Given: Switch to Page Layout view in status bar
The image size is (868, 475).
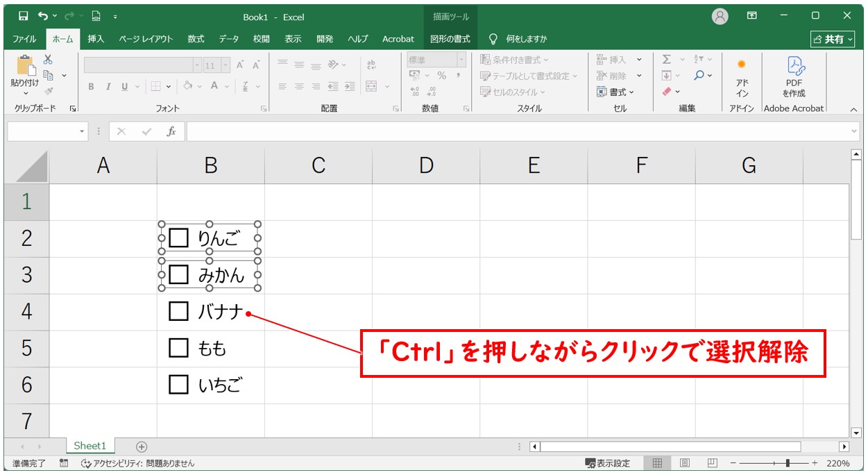Looking at the screenshot, I should pos(685,463).
